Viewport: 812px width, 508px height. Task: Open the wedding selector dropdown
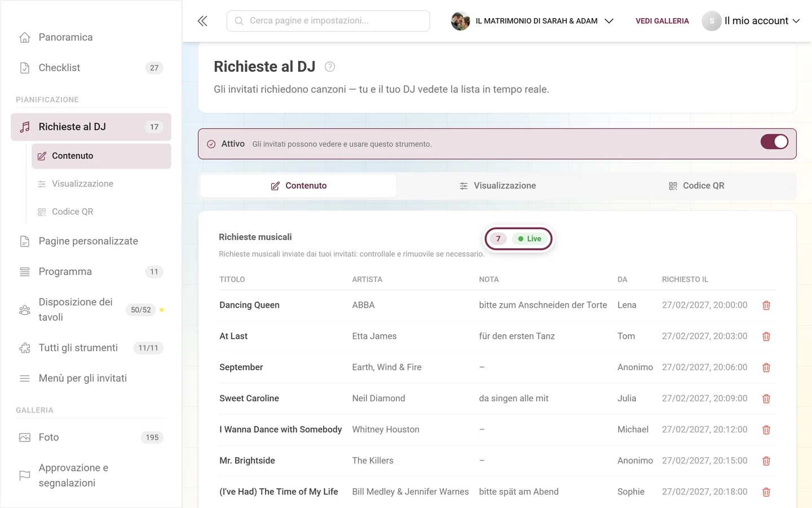click(x=532, y=21)
